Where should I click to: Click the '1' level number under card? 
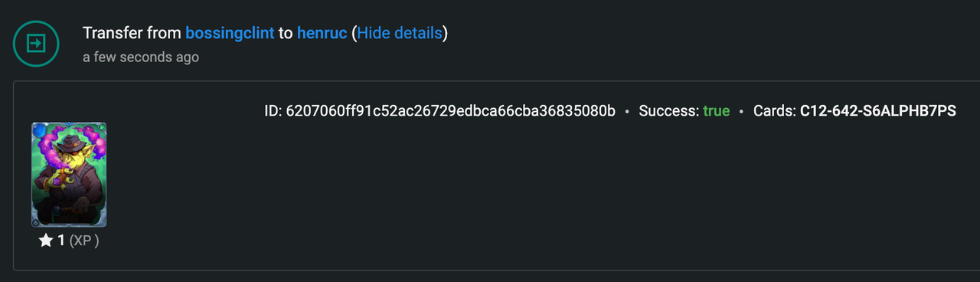[x=61, y=241]
